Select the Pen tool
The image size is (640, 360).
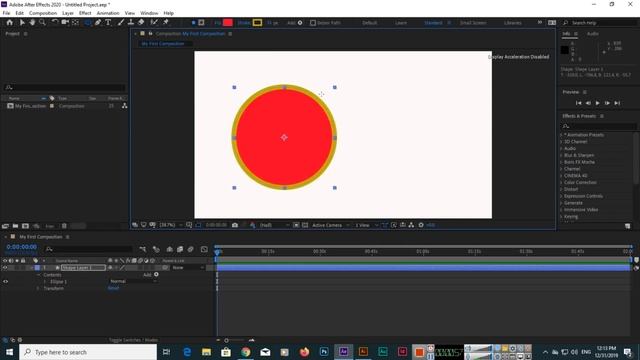[x=98, y=22]
